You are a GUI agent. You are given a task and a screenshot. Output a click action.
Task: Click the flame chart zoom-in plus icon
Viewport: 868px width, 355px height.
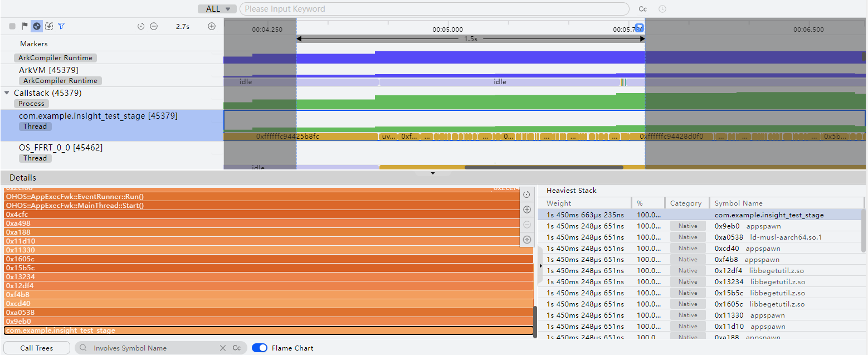click(526, 210)
